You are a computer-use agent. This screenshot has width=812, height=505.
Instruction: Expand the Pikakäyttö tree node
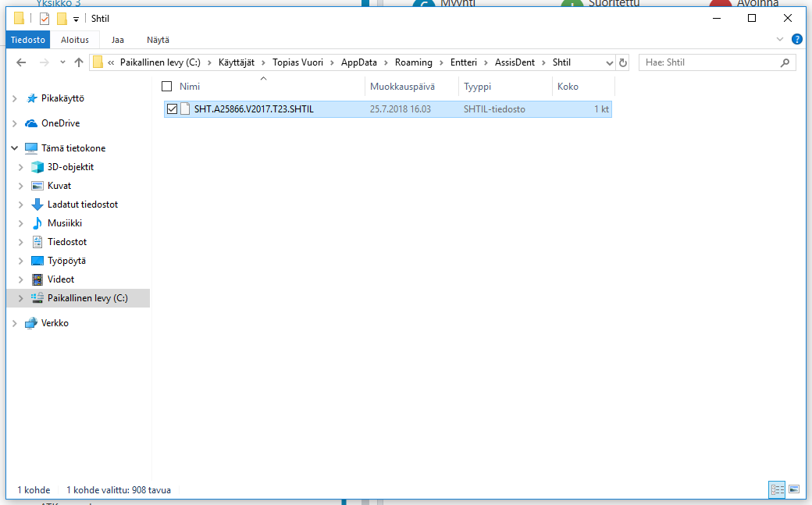15,98
